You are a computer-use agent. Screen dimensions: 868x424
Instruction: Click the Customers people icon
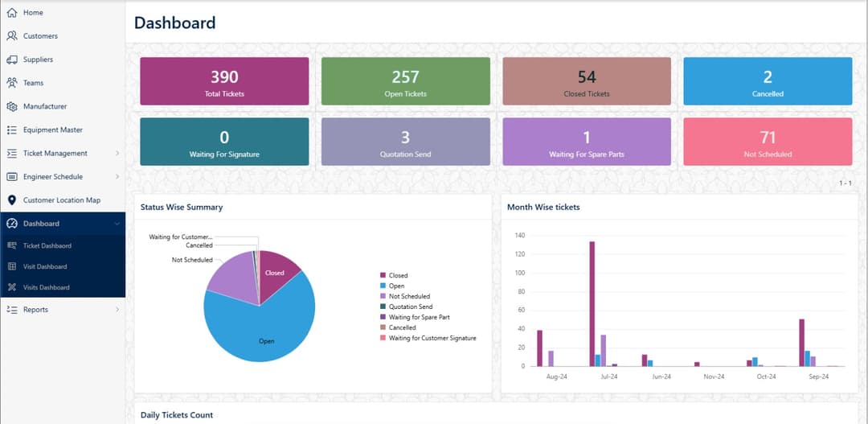tap(12, 36)
